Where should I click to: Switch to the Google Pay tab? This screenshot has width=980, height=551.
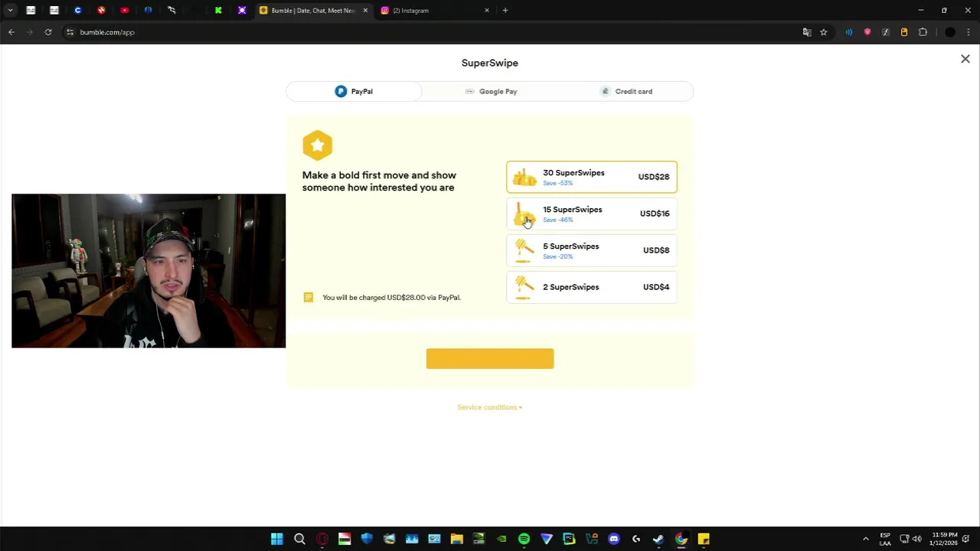point(490,91)
